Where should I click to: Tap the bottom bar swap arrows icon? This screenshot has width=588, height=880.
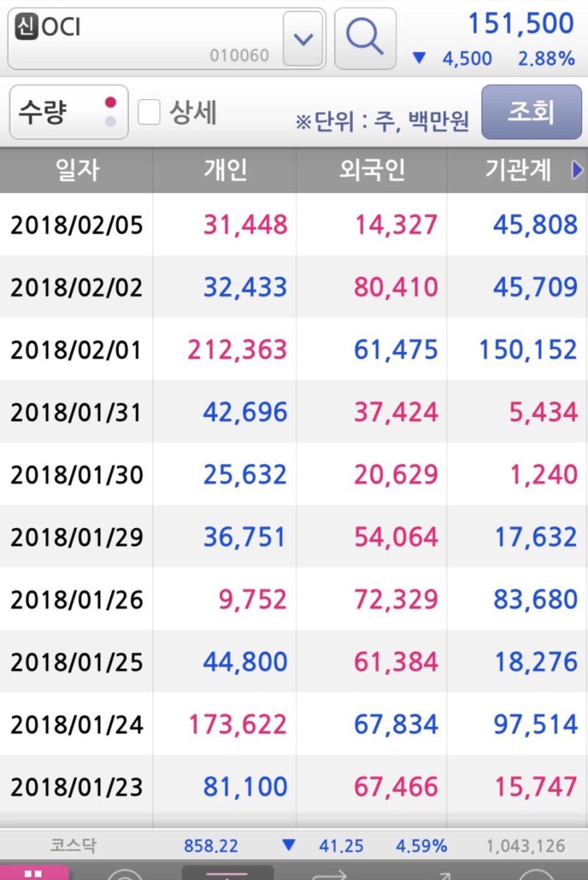(329, 874)
